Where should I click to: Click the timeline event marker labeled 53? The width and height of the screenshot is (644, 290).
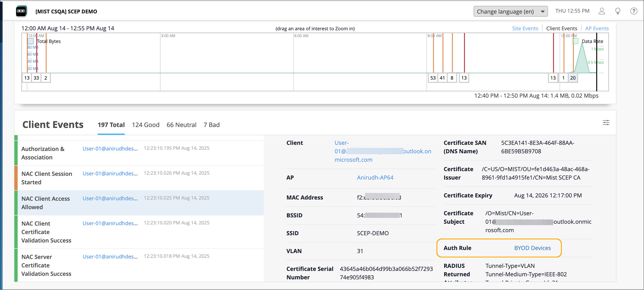click(x=433, y=78)
